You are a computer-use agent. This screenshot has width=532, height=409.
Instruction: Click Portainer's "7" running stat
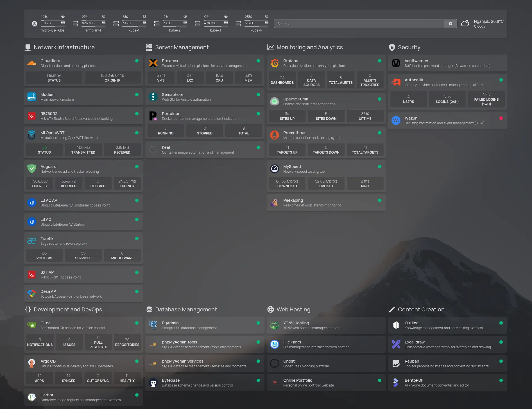(x=166, y=128)
